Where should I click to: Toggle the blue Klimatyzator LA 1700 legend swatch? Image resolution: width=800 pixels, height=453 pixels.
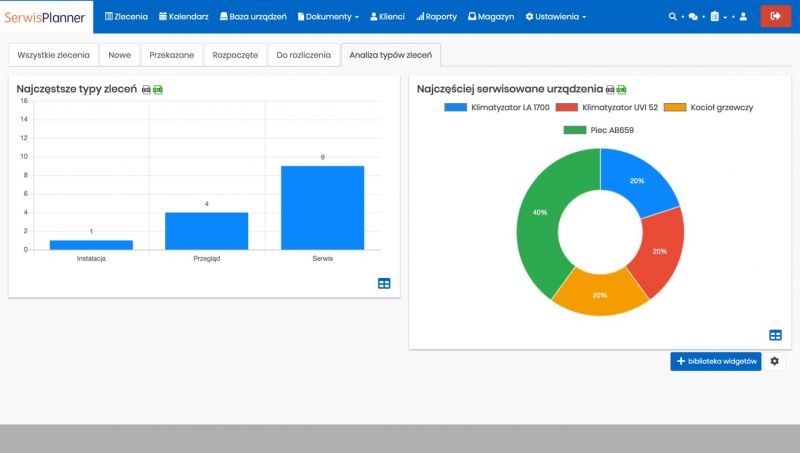click(455, 108)
